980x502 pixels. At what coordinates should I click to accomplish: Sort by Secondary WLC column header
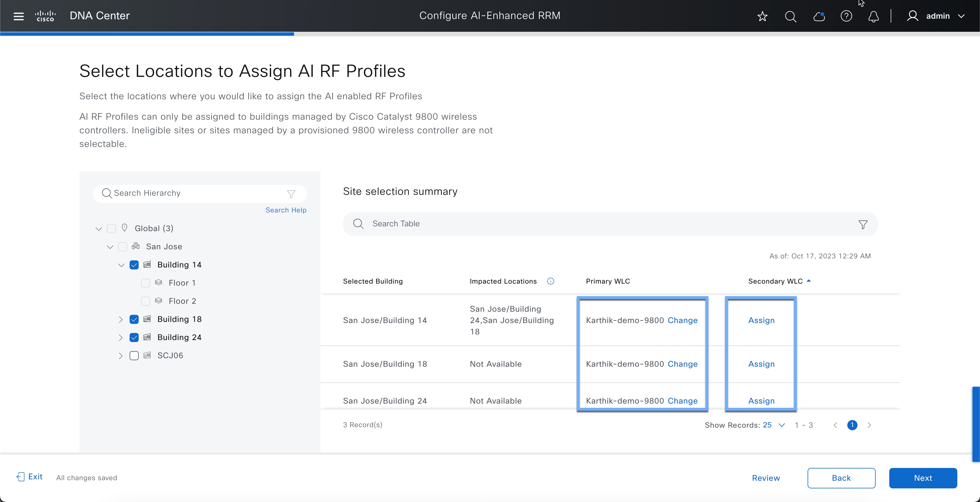[775, 281]
